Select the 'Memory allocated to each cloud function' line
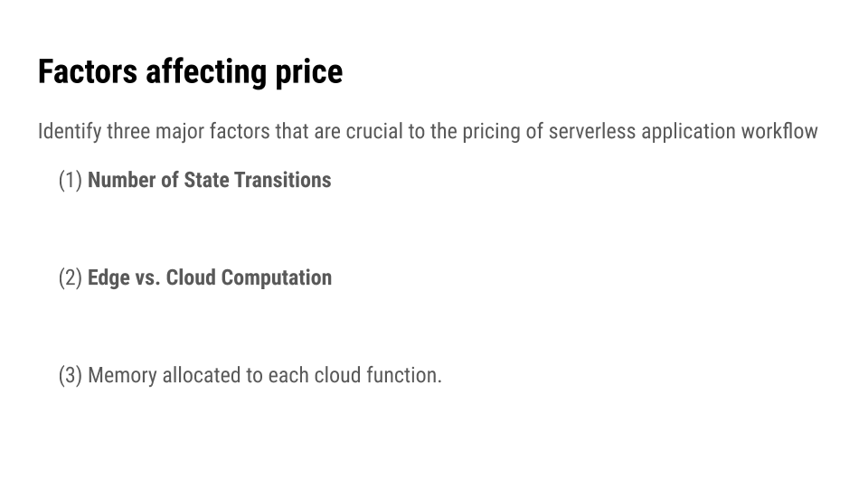This screenshot has width=868, height=488. (x=265, y=375)
